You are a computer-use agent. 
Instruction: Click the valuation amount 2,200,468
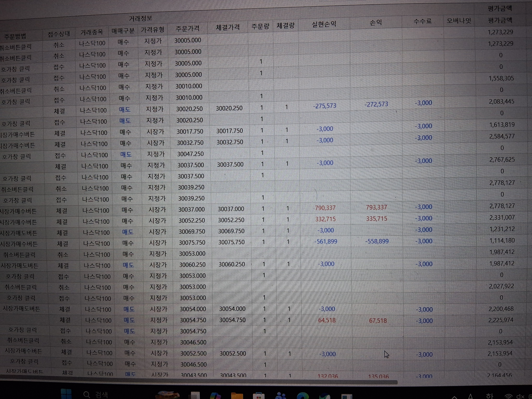coord(501,309)
